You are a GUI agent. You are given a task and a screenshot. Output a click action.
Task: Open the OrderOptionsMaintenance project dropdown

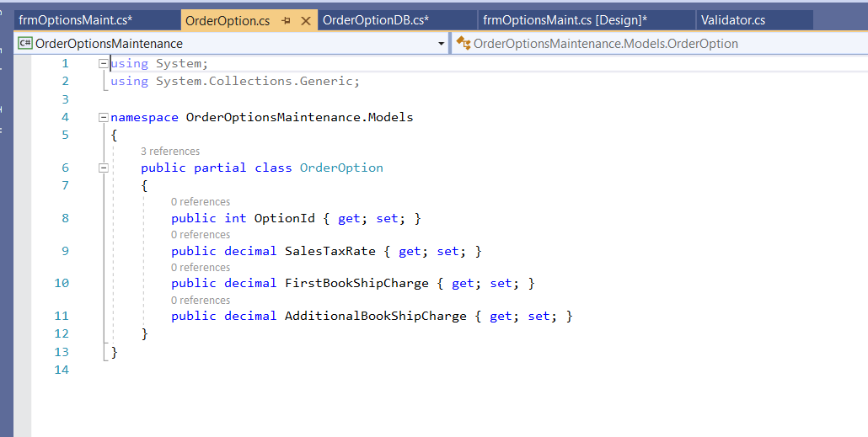pyautogui.click(x=442, y=44)
